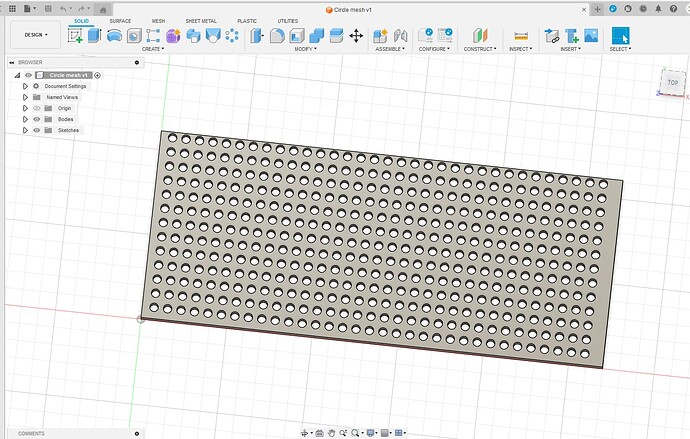Open the CONFIGURE dropdown menu
This screenshot has height=439, width=690.
434,49
